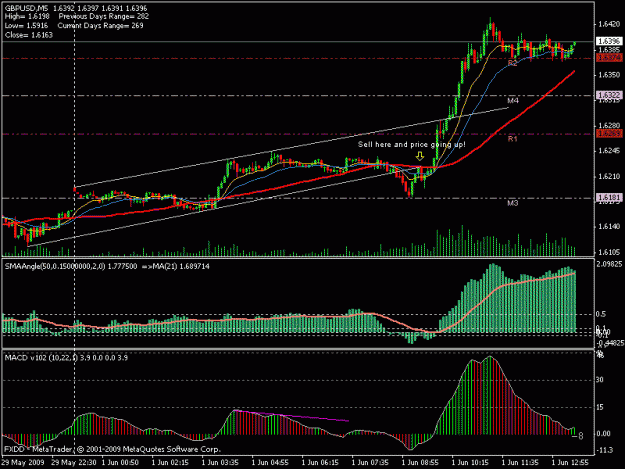Click the GBPUSD,M5 chart title text
The image size is (625, 469).
point(26,8)
